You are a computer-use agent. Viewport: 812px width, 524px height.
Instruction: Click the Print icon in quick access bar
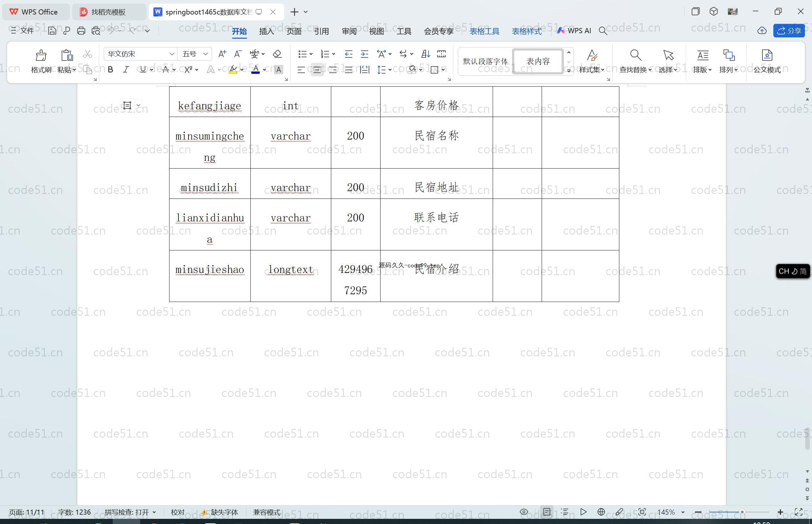pos(81,31)
